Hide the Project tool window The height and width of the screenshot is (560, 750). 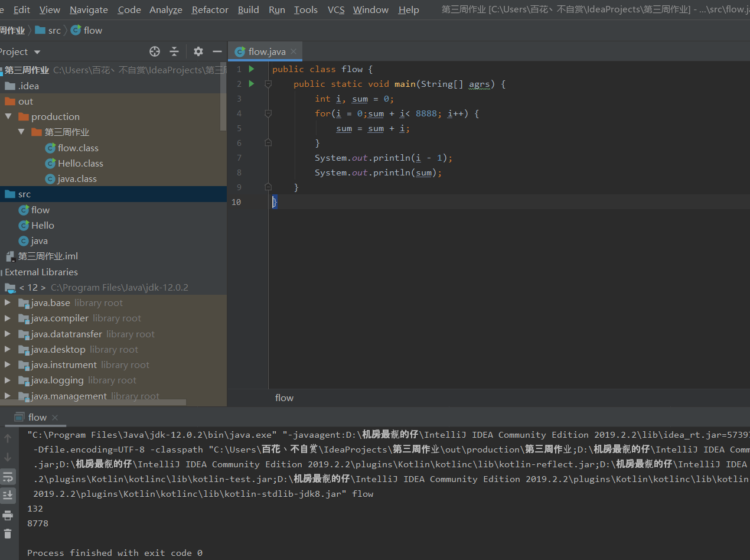[217, 51]
